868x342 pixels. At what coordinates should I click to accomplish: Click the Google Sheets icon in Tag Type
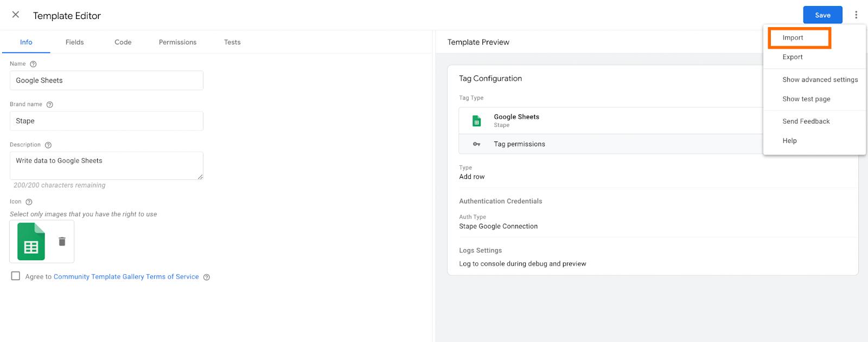[x=476, y=121]
